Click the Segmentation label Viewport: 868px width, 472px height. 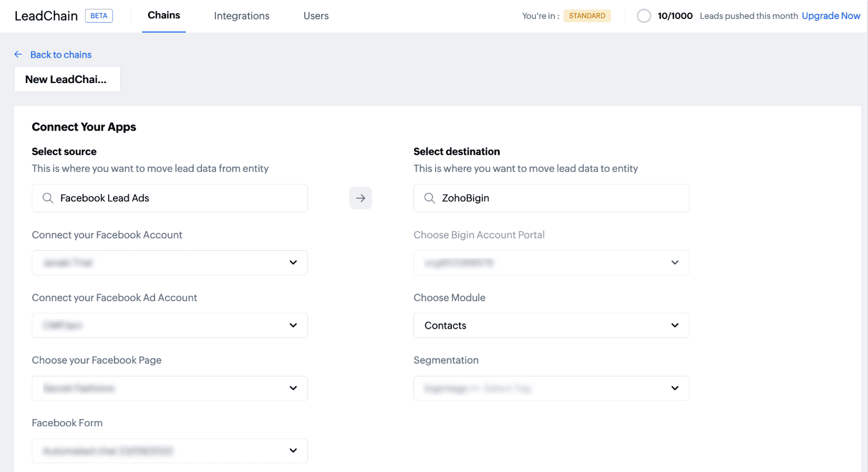[446, 360]
